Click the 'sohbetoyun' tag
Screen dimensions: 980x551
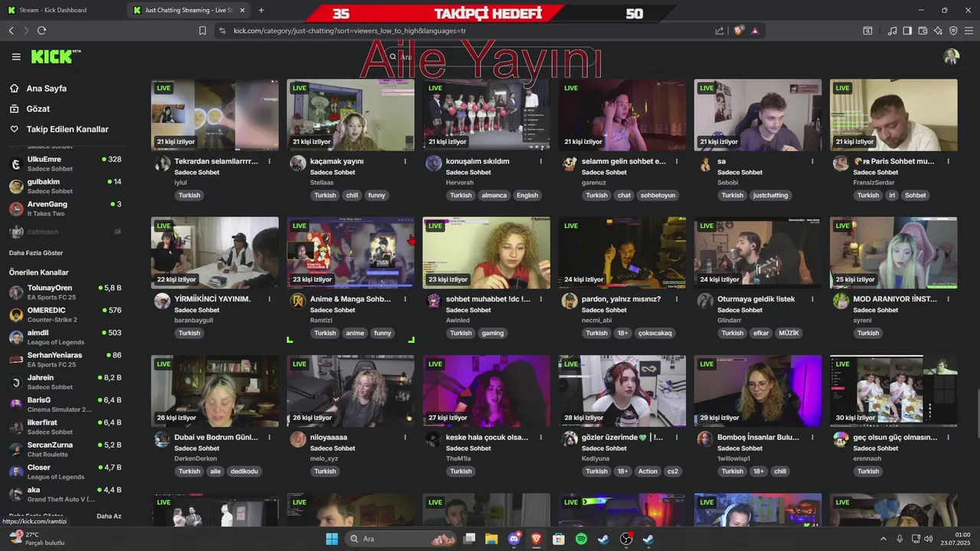pos(658,195)
